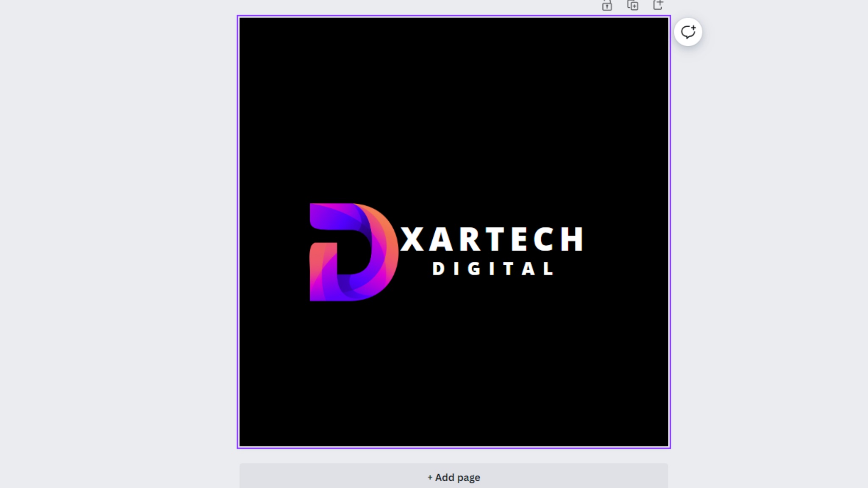This screenshot has height=488, width=868.
Task: Click the lock page icon
Action: pyautogui.click(x=607, y=6)
